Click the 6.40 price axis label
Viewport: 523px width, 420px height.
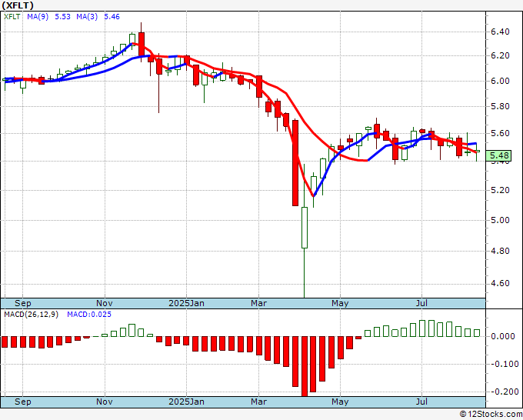pyautogui.click(x=500, y=32)
